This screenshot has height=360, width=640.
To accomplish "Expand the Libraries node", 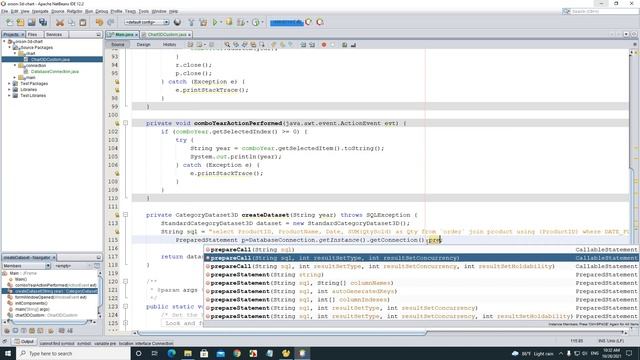I will tap(10, 89).
